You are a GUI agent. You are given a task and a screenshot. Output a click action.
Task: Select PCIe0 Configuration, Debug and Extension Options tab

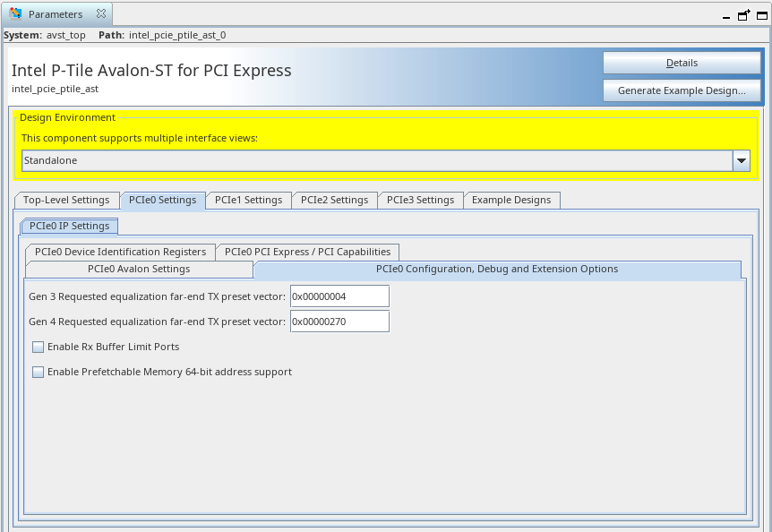point(497,270)
